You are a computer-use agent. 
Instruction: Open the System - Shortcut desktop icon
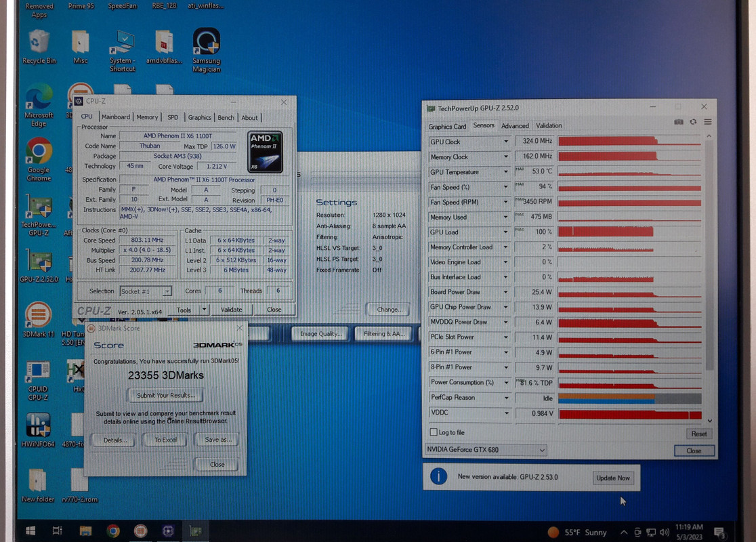(122, 51)
